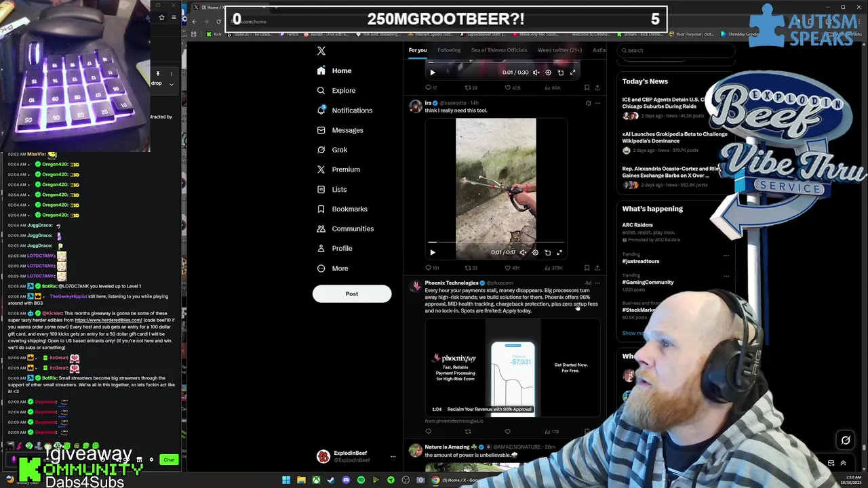The height and width of the screenshot is (488, 868).
Task: Open ExplodinBeef account menu dots
Action: (x=393, y=457)
